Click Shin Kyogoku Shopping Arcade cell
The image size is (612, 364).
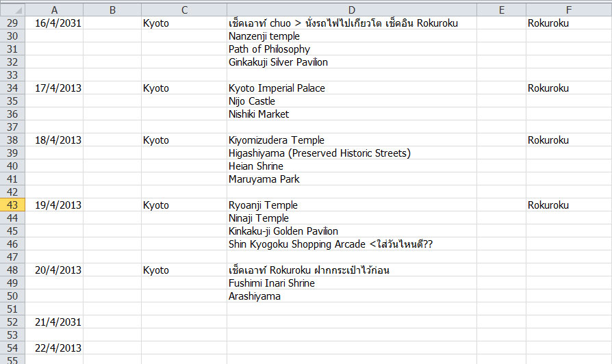tap(352, 244)
